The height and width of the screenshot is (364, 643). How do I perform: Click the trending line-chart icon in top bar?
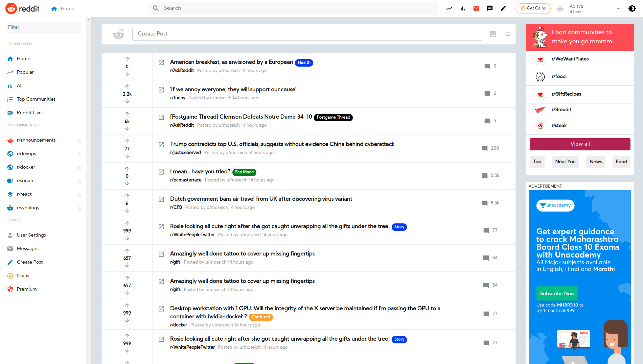click(x=449, y=8)
